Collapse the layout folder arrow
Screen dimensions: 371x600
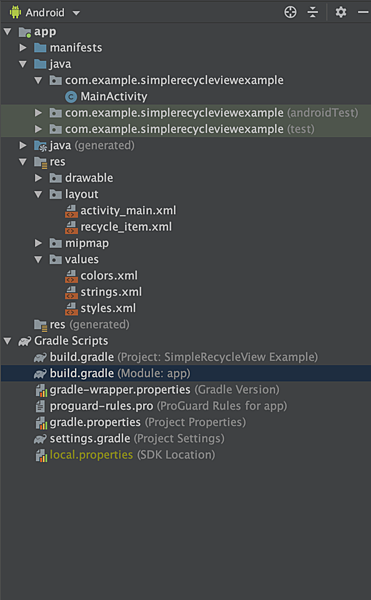(38, 194)
